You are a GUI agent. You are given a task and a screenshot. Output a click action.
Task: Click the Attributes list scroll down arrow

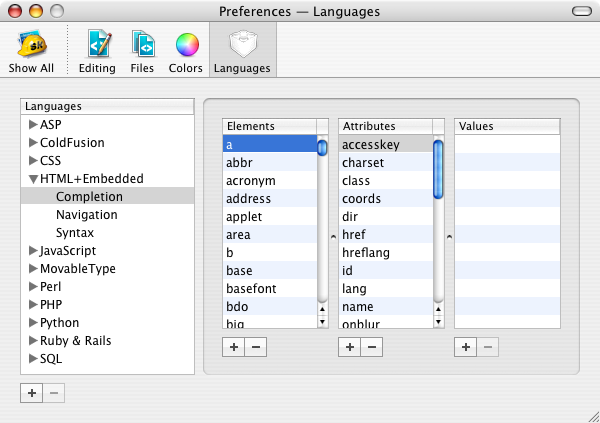[x=438, y=323]
